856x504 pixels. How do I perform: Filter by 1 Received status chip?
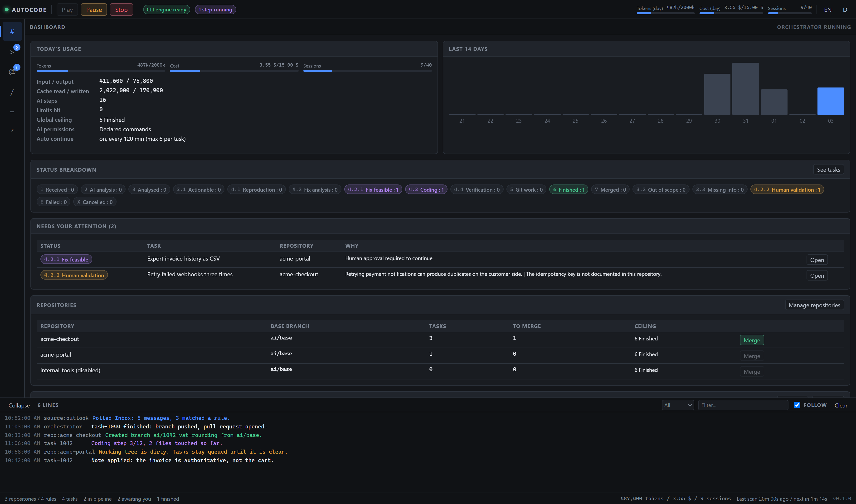pos(57,189)
